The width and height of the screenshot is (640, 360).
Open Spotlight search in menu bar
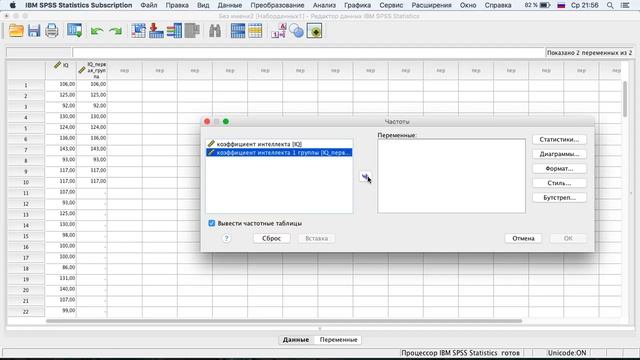click(x=610, y=5)
